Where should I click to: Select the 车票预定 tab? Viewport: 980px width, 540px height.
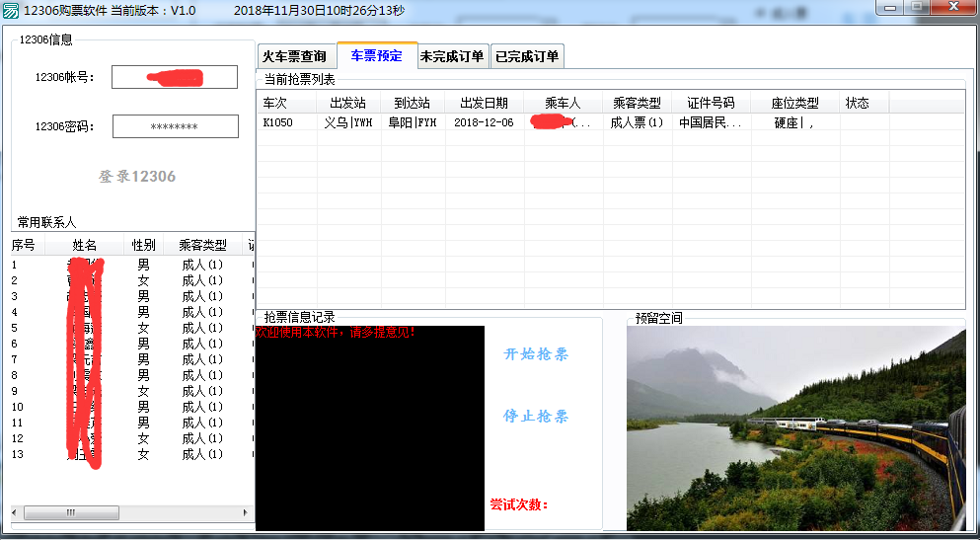pyautogui.click(x=376, y=55)
